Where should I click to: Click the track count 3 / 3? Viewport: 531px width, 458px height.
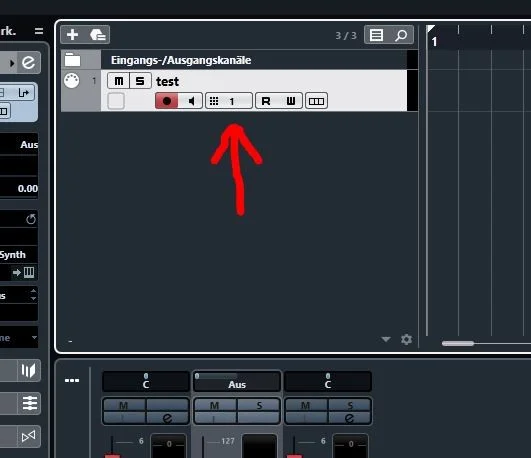click(346, 36)
